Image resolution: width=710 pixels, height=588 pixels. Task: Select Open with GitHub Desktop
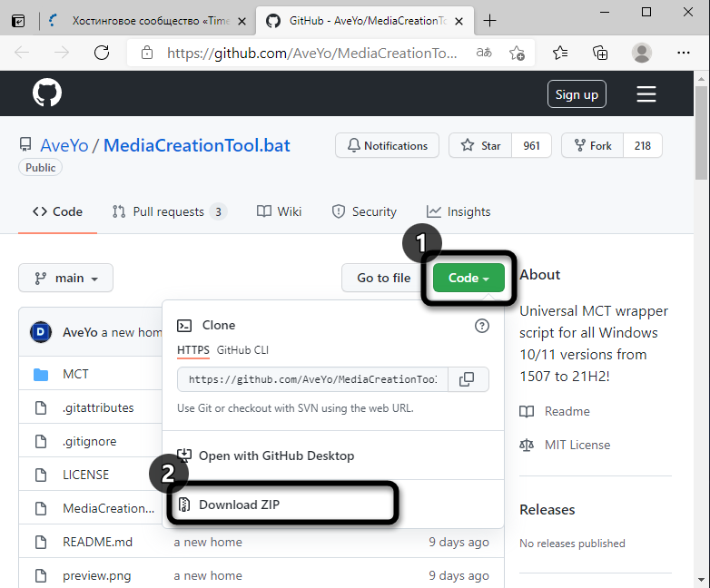(x=333, y=456)
